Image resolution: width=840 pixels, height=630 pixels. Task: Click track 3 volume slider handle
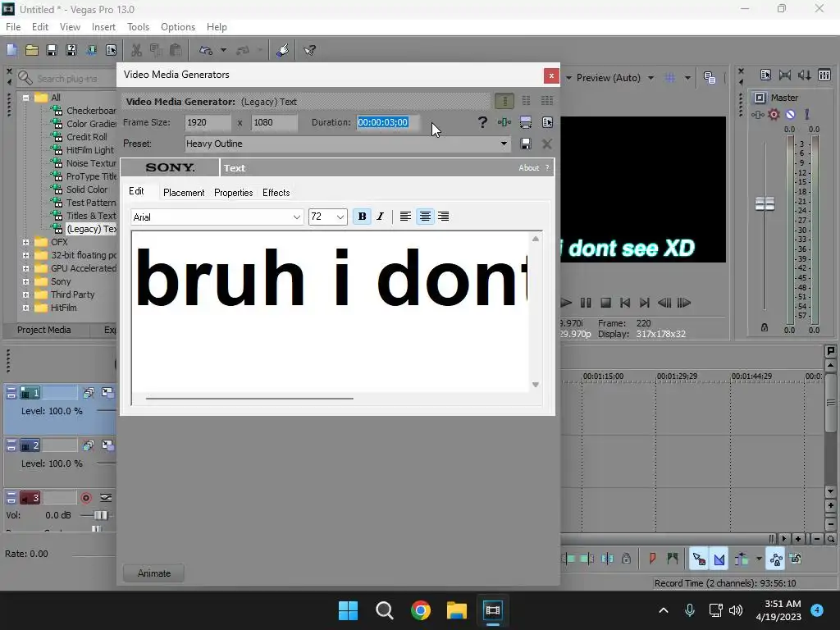101,515
